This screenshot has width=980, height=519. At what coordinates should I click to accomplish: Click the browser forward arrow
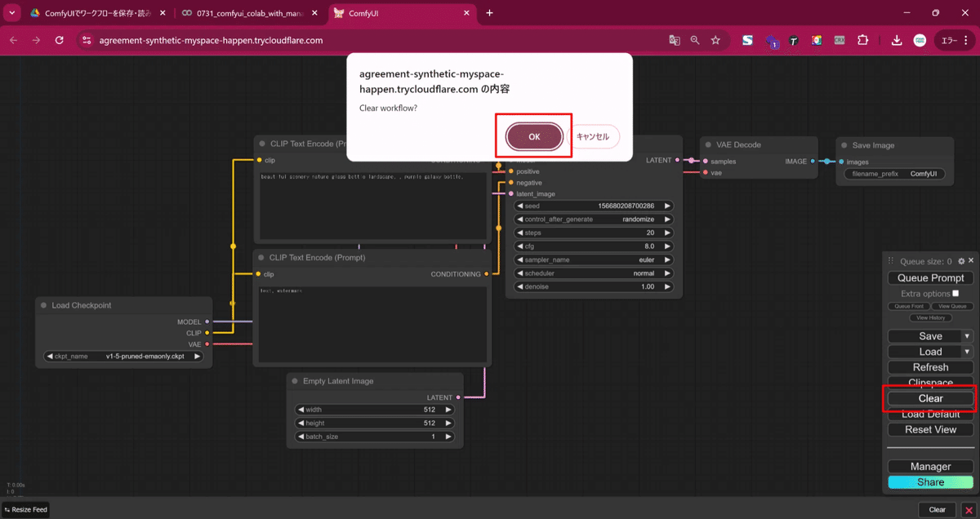(x=37, y=40)
